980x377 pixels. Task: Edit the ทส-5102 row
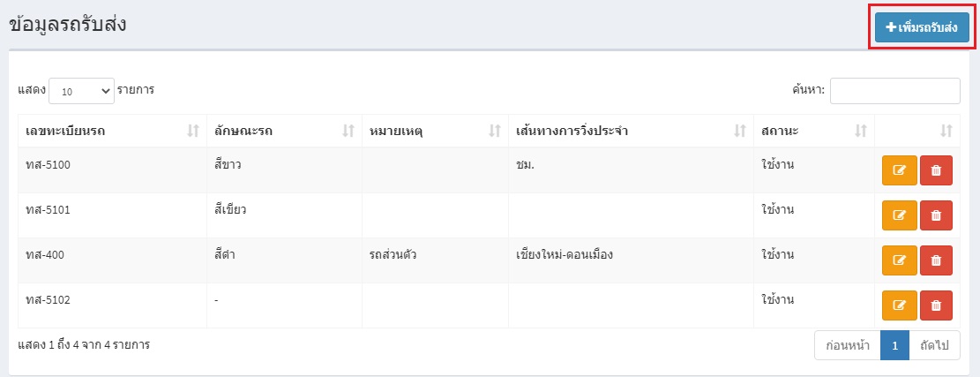tap(900, 305)
